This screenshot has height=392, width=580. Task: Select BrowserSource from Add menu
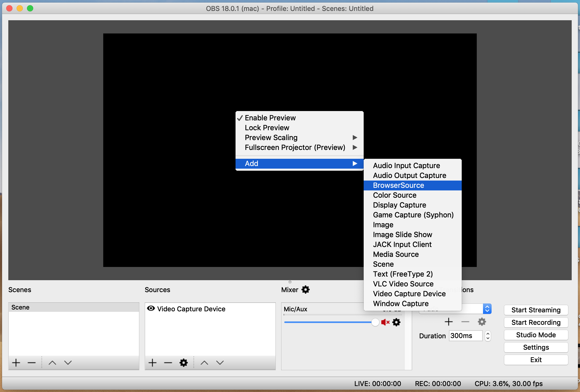pos(412,185)
